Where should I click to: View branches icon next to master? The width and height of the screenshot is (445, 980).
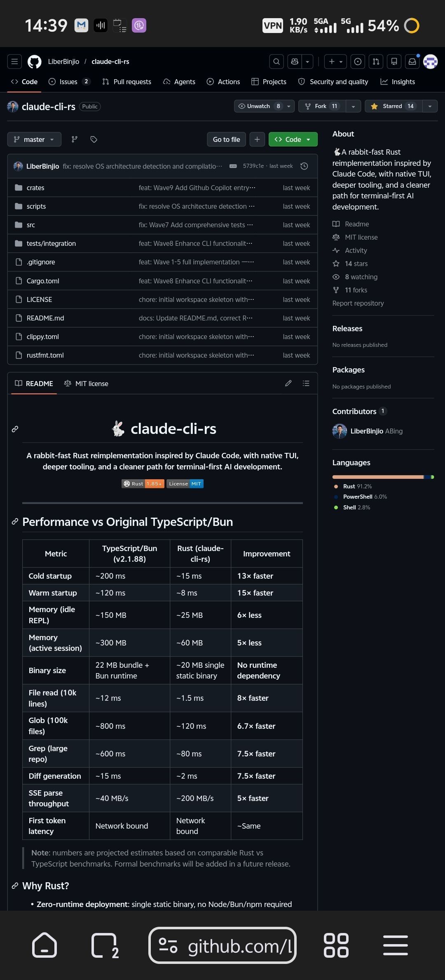75,139
